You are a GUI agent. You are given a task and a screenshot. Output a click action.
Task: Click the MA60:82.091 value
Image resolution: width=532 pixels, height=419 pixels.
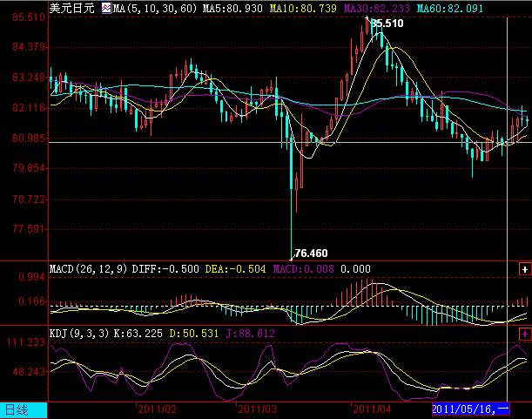click(x=449, y=8)
